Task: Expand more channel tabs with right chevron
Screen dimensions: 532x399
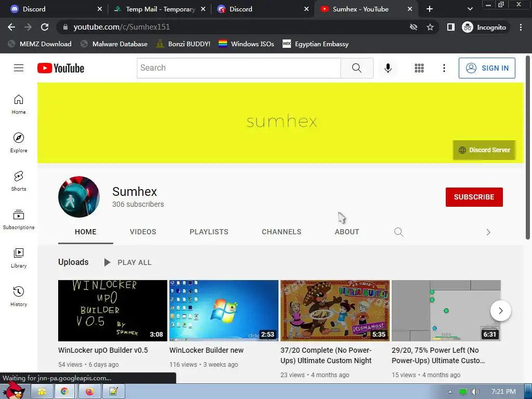Action: (x=488, y=232)
